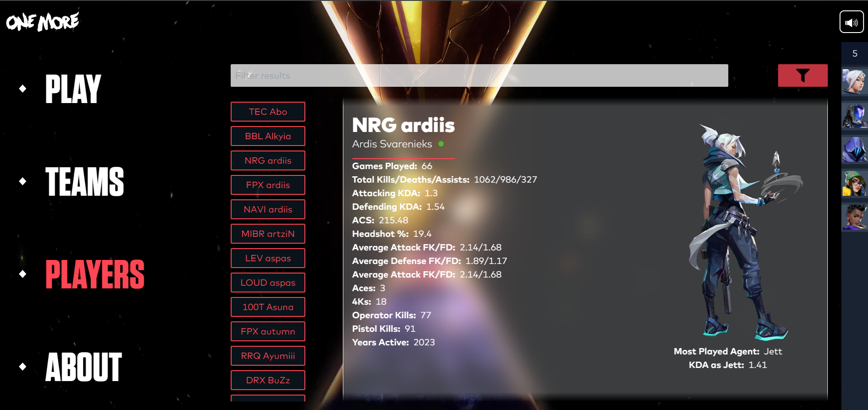Select player NRG ardiis
This screenshot has width=868, height=410.
point(268,160)
